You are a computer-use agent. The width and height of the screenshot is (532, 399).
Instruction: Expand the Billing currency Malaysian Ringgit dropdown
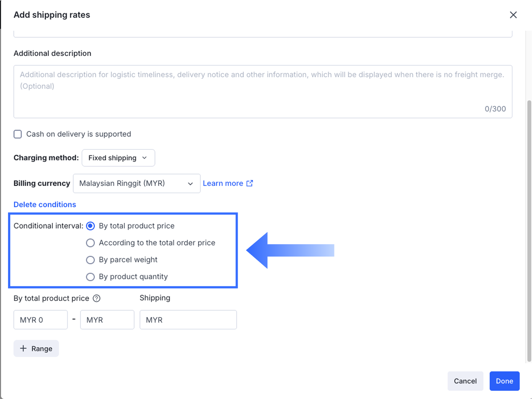point(136,183)
